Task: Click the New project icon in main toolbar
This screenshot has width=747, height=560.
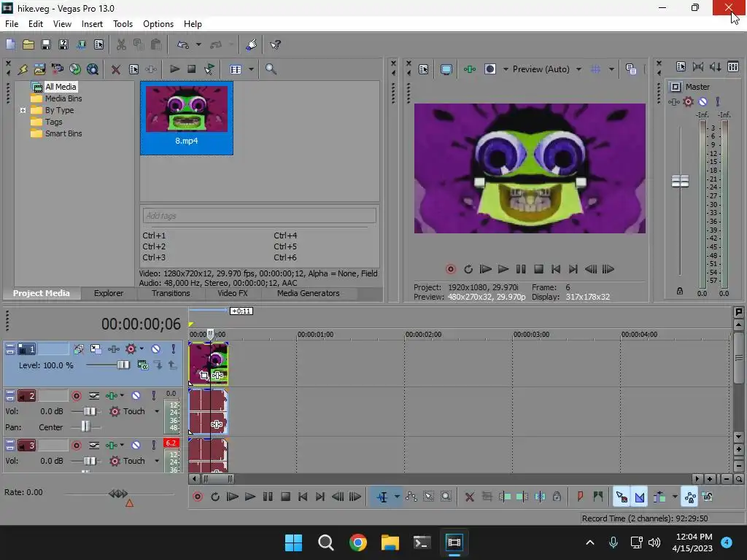Action: 10,44
